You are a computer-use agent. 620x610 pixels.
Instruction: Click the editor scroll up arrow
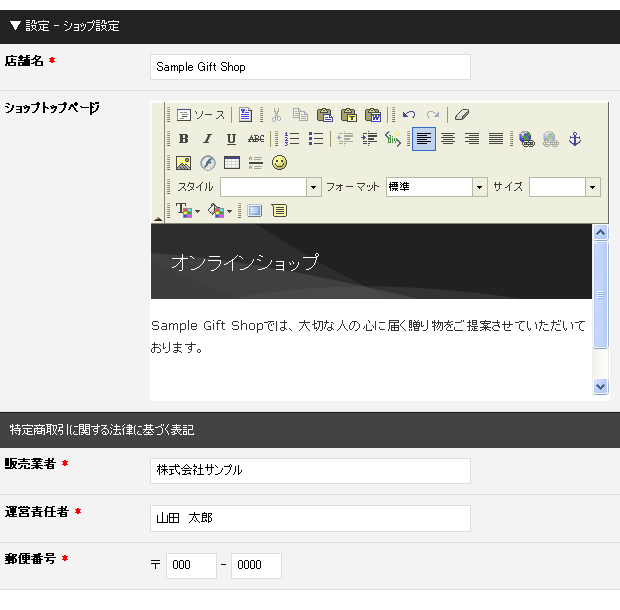click(x=600, y=232)
